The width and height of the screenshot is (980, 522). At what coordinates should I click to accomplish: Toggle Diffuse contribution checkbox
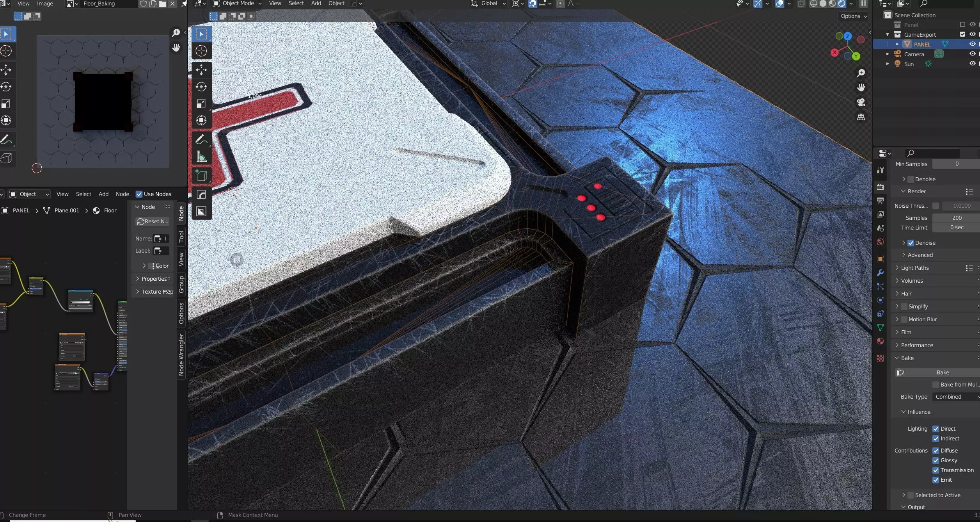[936, 451]
